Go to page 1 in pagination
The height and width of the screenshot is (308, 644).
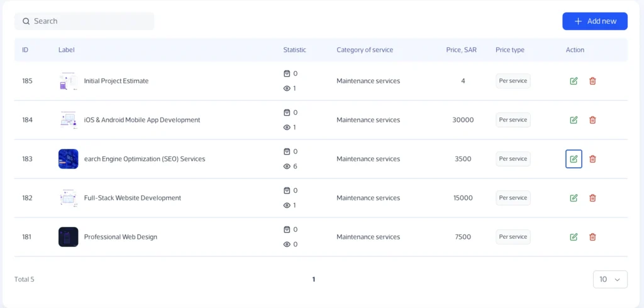tap(314, 279)
